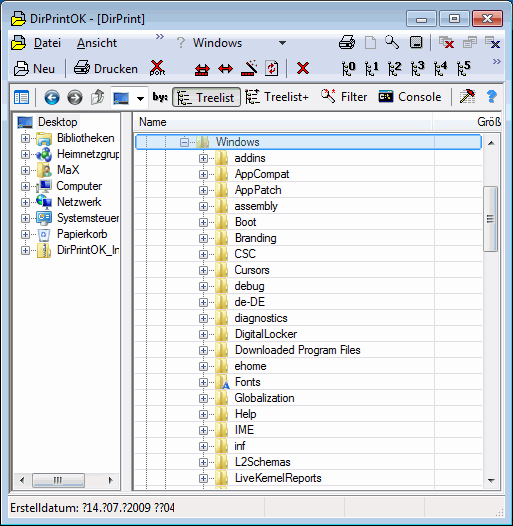Select the LiveKernelReports folder row

coord(308,478)
